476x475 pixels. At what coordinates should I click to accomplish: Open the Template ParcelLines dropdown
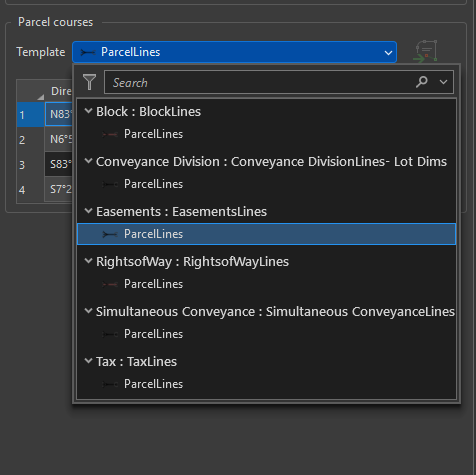point(234,52)
